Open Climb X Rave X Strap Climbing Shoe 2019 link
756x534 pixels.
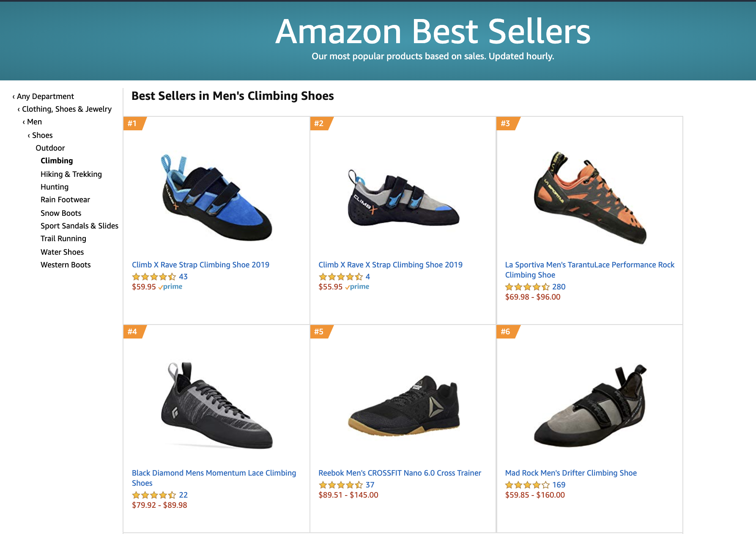(390, 265)
